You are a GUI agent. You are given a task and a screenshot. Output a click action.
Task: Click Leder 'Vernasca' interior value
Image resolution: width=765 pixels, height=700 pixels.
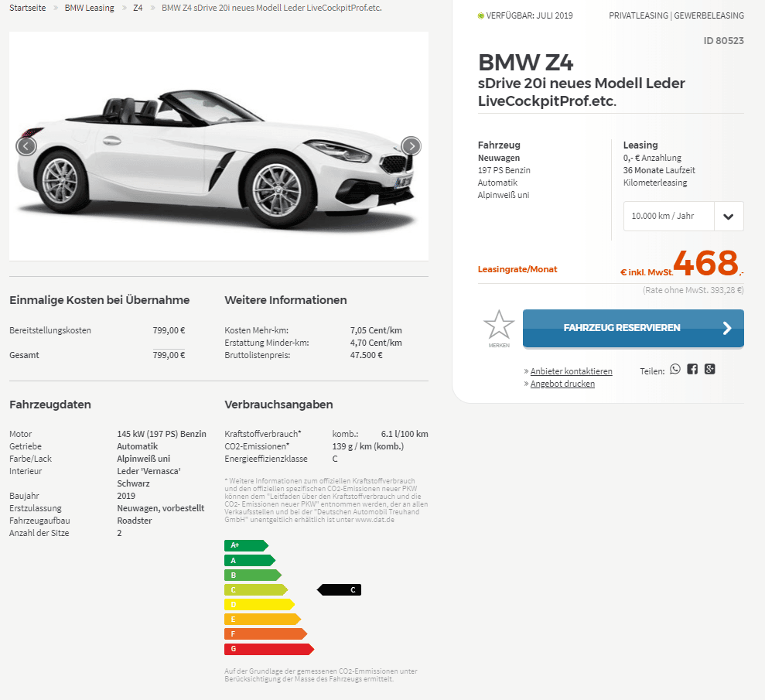click(x=149, y=471)
